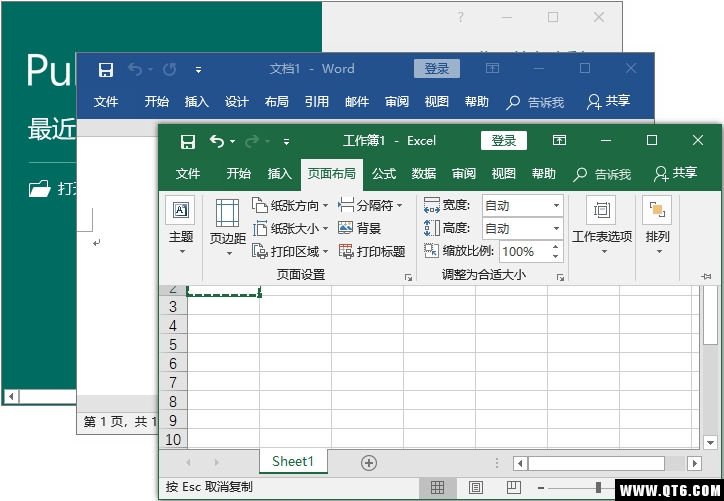Viewport: 724px width, 501px height.
Task: Open the Excel 公式 tab
Action: click(x=384, y=174)
